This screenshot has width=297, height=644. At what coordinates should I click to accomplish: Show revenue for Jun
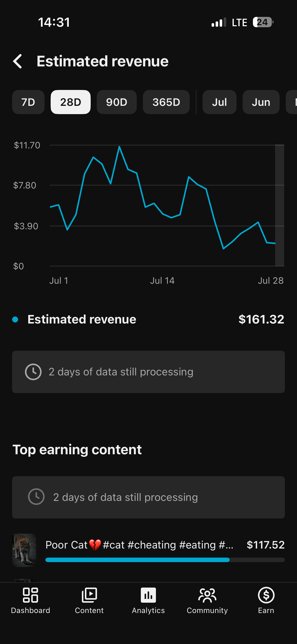tap(261, 102)
